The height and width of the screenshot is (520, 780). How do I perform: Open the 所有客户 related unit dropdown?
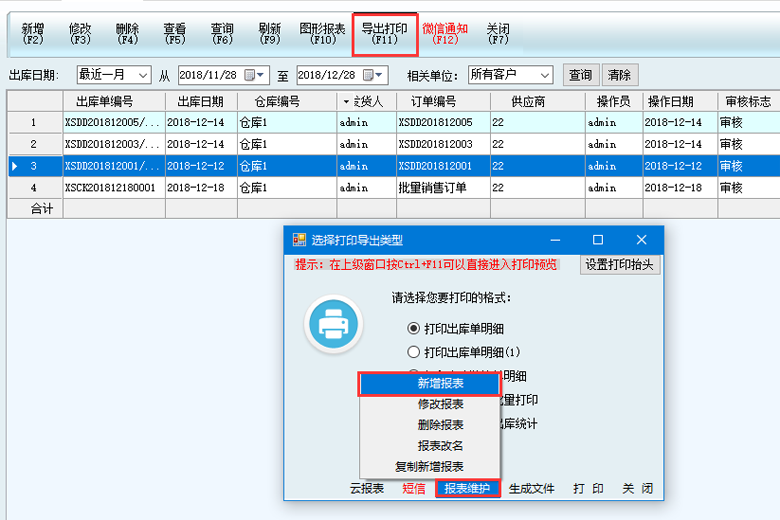coord(543,75)
